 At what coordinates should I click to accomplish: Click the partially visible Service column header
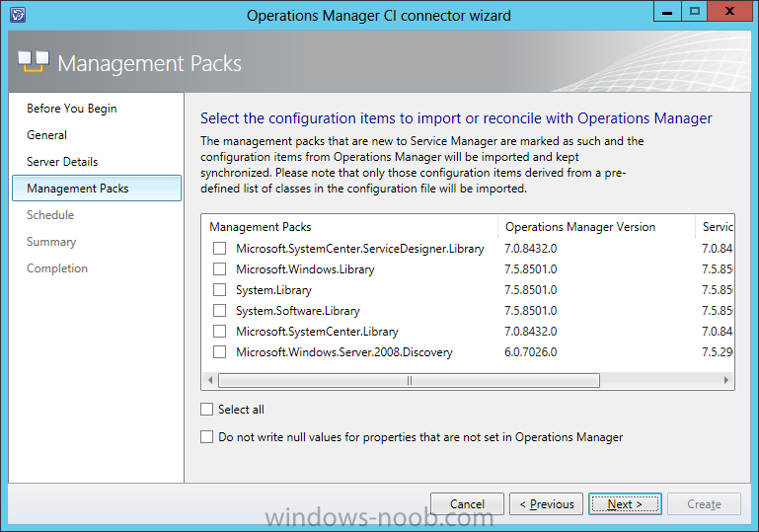click(715, 227)
